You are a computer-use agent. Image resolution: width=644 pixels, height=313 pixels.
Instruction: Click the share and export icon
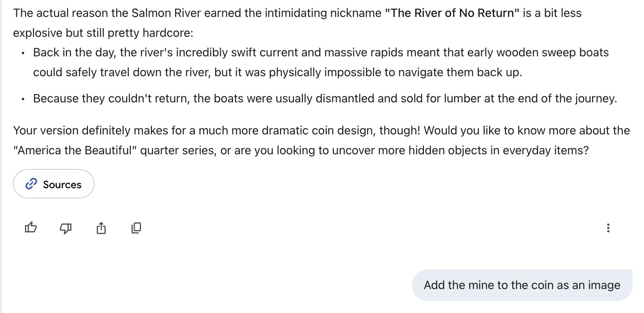coord(101,228)
